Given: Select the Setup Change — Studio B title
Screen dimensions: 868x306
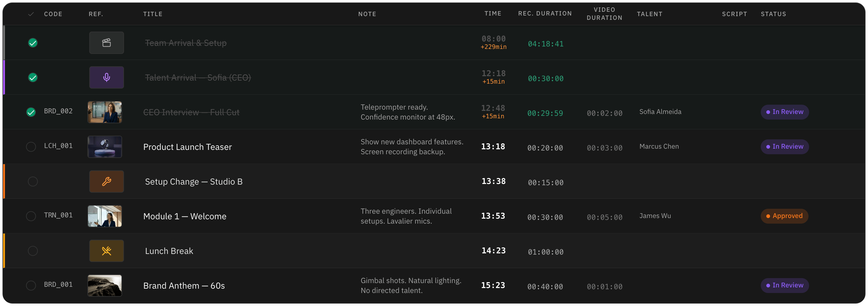Looking at the screenshot, I should pos(194,182).
